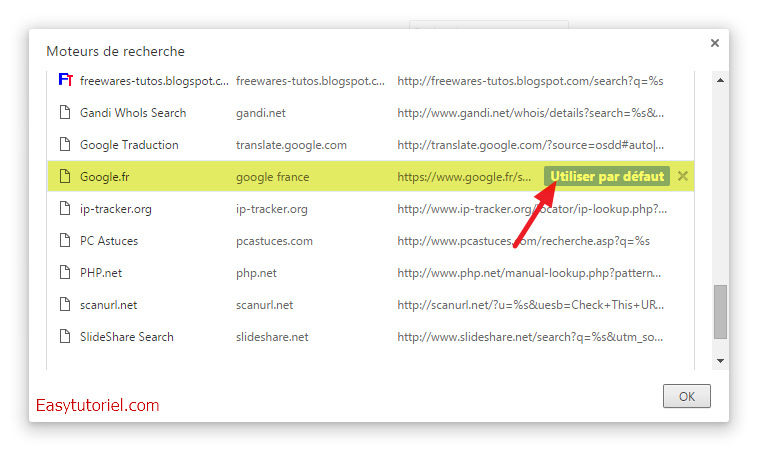Click the scanurl.net Check+This+UR... URL
This screenshot has width=769, height=450.
(531, 305)
